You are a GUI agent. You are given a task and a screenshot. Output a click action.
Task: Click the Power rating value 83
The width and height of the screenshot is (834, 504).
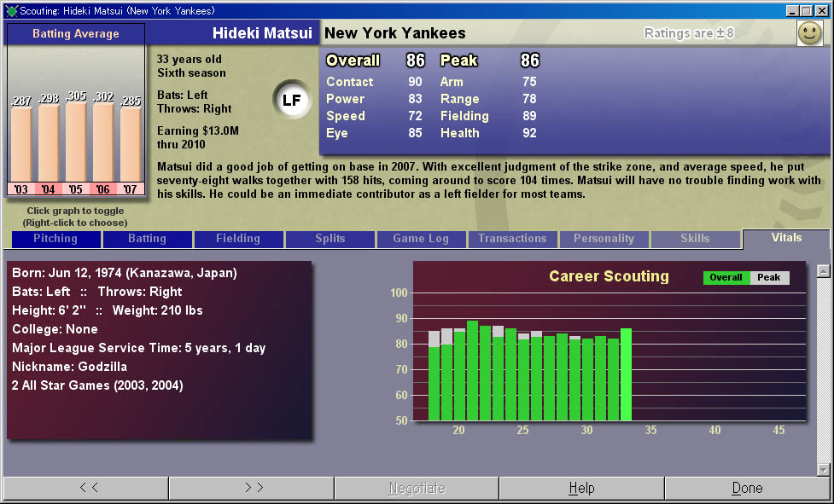[416, 99]
